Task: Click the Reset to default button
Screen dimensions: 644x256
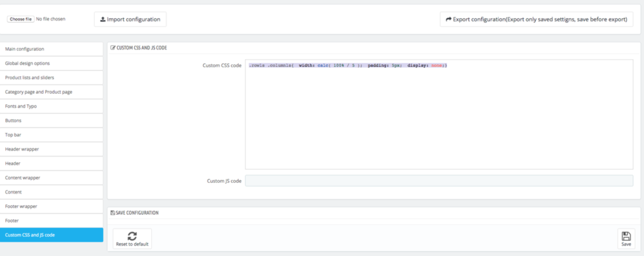Action: point(132,239)
